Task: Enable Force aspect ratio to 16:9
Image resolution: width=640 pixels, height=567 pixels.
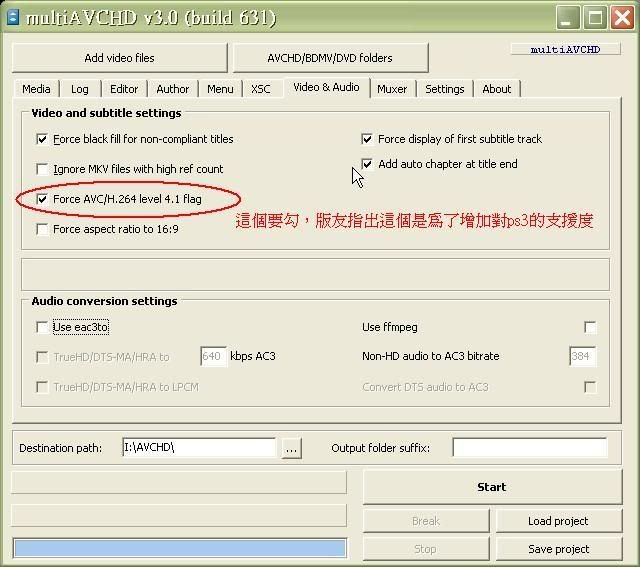Action: [x=42, y=229]
